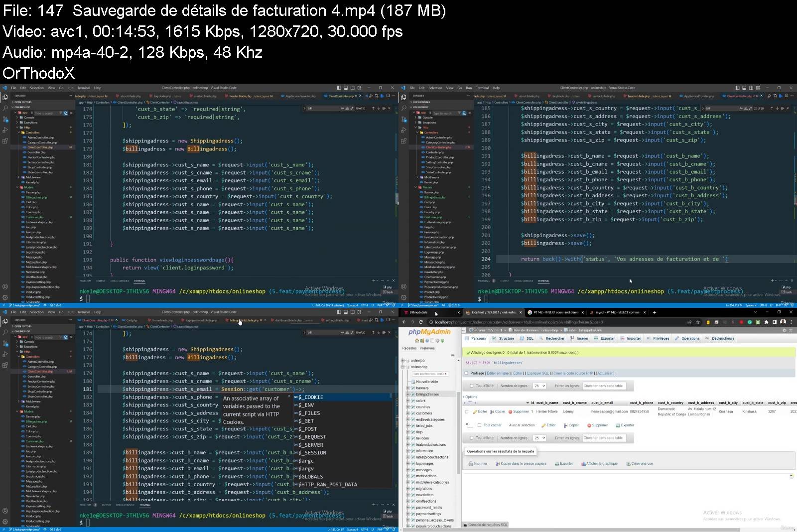
Task: Click the bookmark star in the address bar
Action: tap(698, 322)
